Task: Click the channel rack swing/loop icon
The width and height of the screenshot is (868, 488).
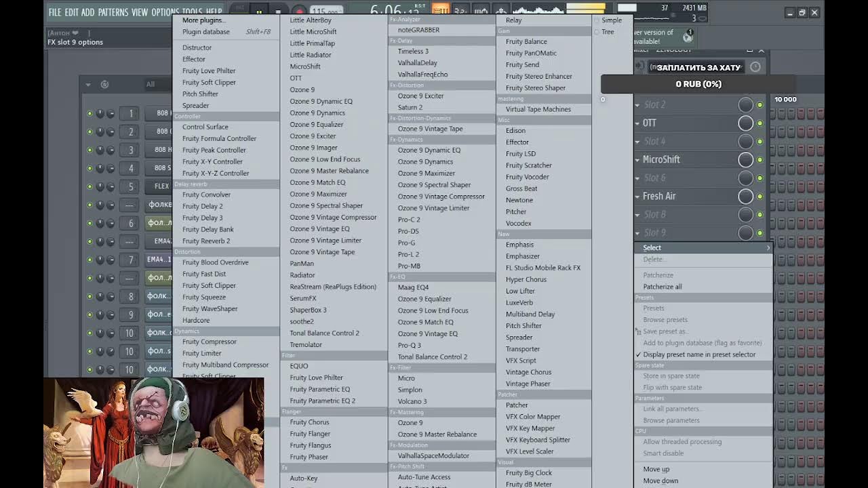Action: pyautogui.click(x=104, y=85)
